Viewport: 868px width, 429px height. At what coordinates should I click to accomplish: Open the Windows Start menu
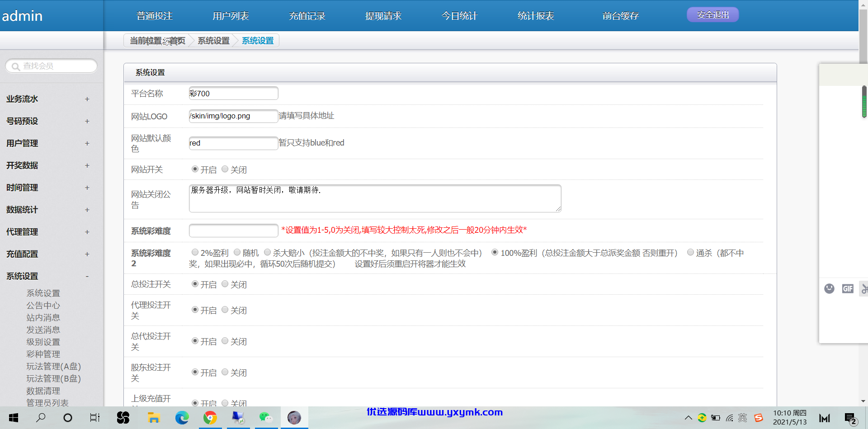click(14, 418)
